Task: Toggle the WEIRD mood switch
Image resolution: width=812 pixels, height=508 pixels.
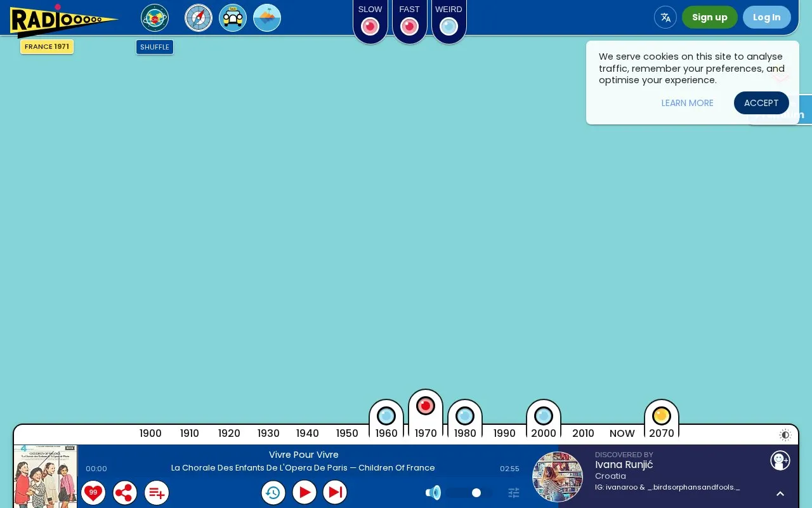Action: pos(449,26)
